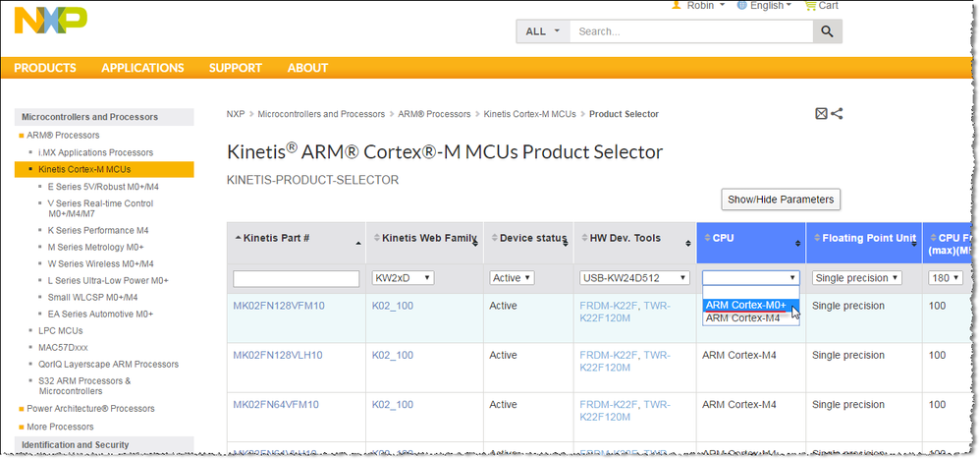Open the Kinetis Web Family KW2xD dropdown
Image resolution: width=980 pixels, height=459 pixels.
point(403,278)
